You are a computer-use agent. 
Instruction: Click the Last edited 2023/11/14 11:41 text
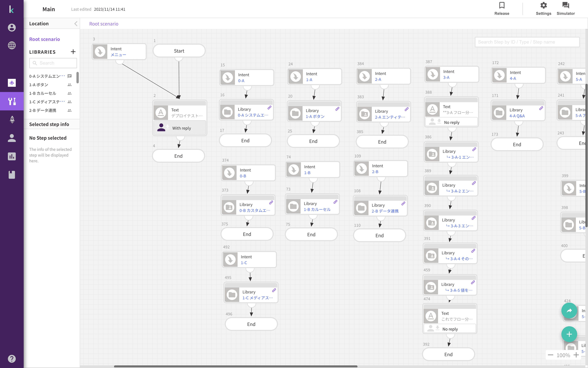(98, 9)
